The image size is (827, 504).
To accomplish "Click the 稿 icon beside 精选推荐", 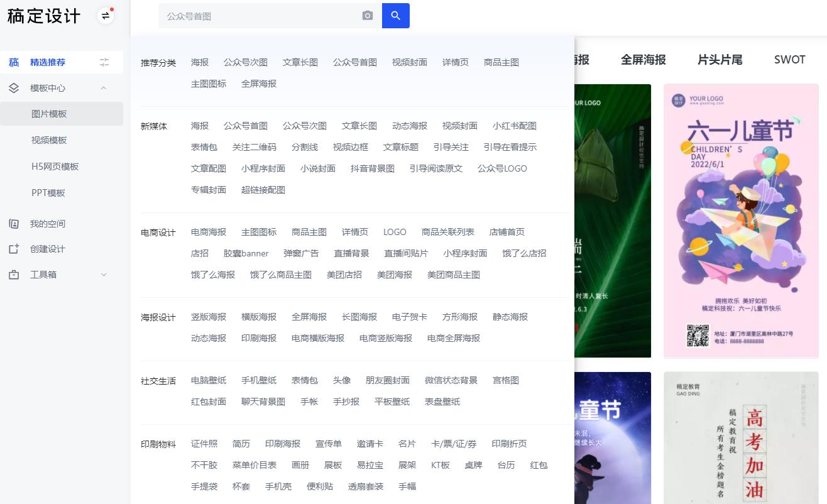I will [x=14, y=62].
